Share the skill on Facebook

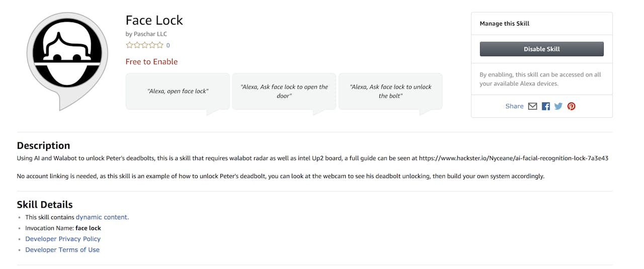(546, 106)
